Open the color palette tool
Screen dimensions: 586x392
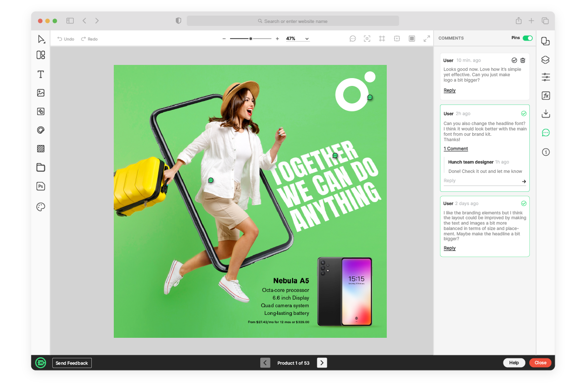tap(41, 207)
